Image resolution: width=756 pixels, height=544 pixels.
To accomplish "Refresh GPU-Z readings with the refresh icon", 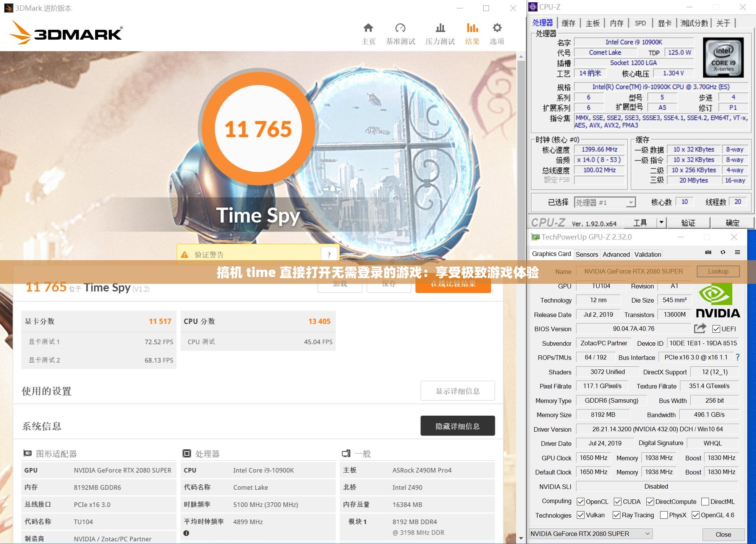I will click(723, 253).
